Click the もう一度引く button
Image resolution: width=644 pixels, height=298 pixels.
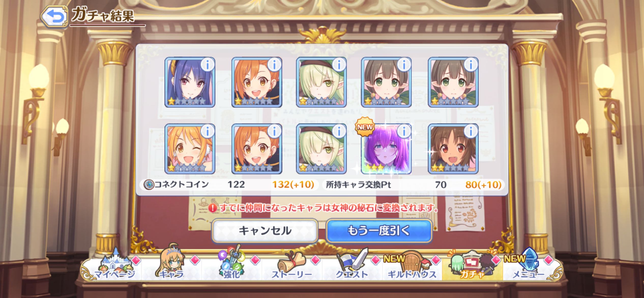tap(379, 231)
